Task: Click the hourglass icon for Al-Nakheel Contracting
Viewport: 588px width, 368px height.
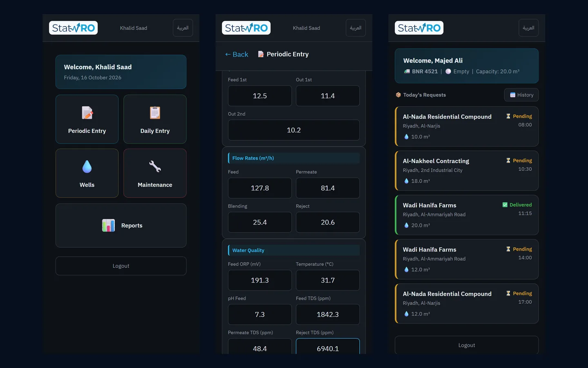Action: point(508,161)
